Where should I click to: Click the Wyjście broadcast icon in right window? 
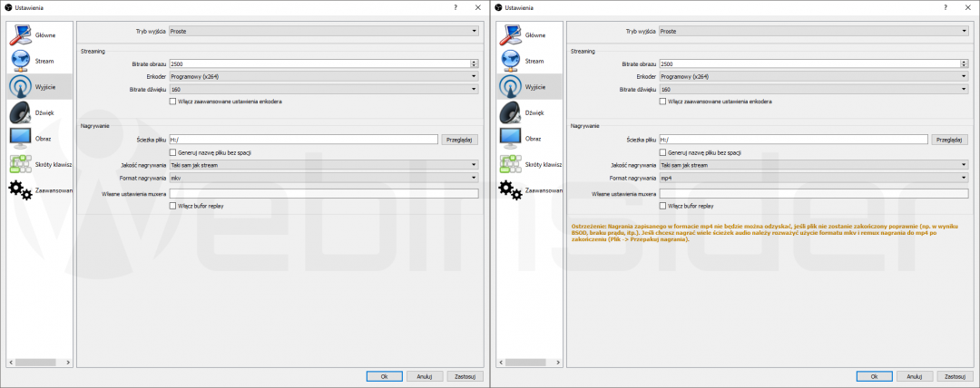[x=510, y=86]
